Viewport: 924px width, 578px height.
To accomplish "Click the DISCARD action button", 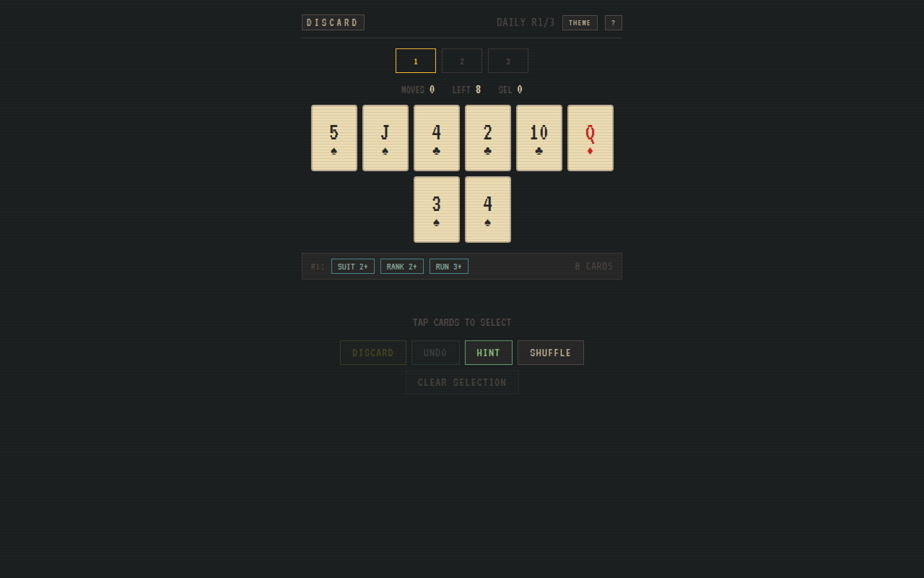I will pyautogui.click(x=372, y=353).
